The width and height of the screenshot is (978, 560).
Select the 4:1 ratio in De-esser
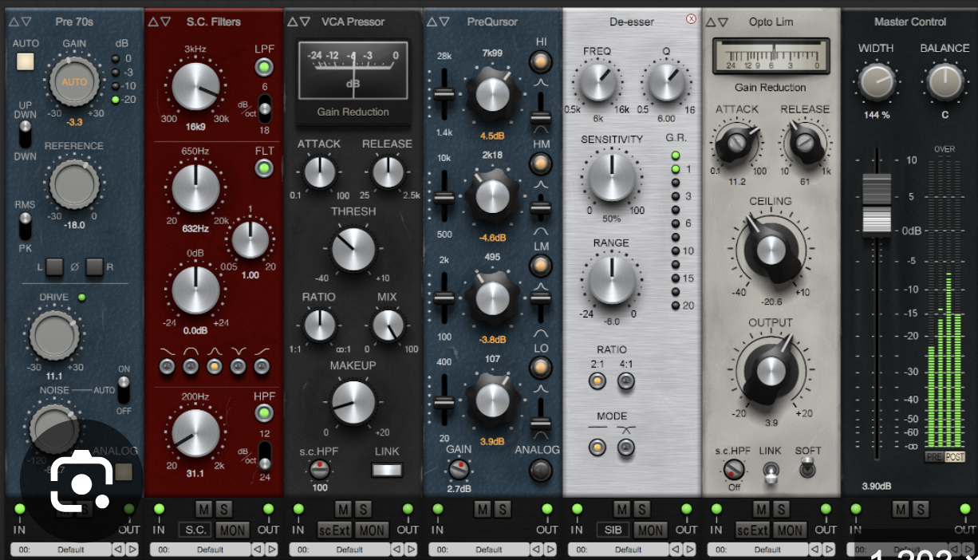[x=627, y=381]
